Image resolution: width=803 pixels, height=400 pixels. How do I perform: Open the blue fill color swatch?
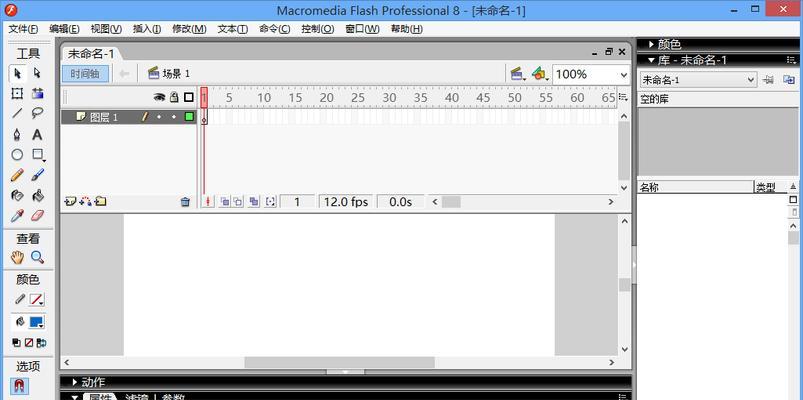click(36, 323)
